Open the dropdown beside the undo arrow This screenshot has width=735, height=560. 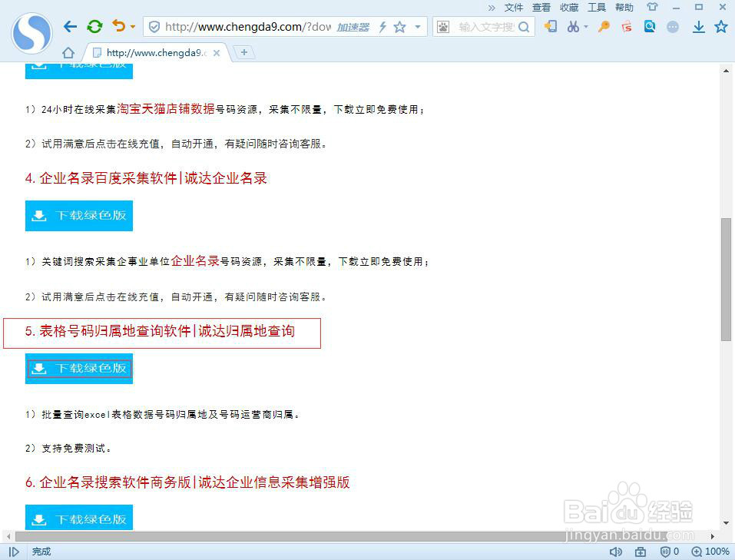tap(133, 27)
